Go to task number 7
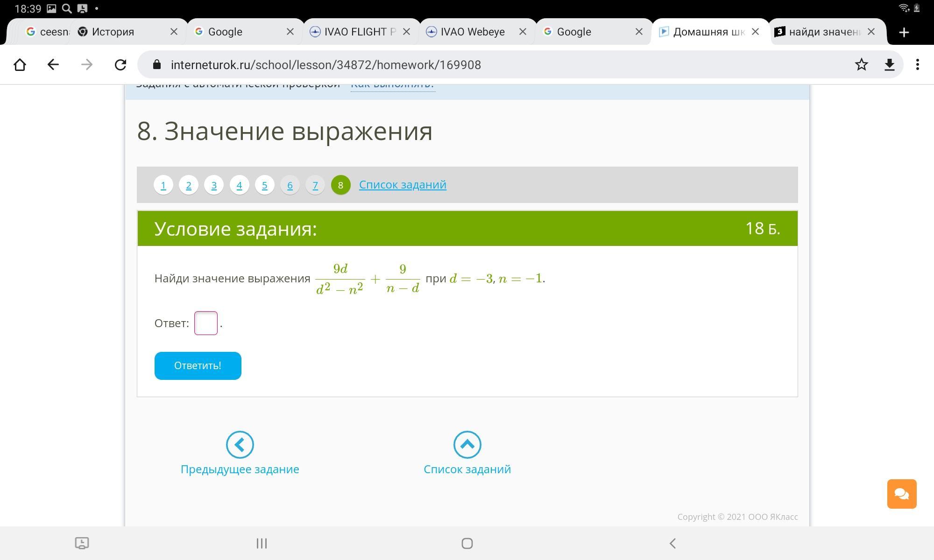The image size is (934, 560). 315,185
